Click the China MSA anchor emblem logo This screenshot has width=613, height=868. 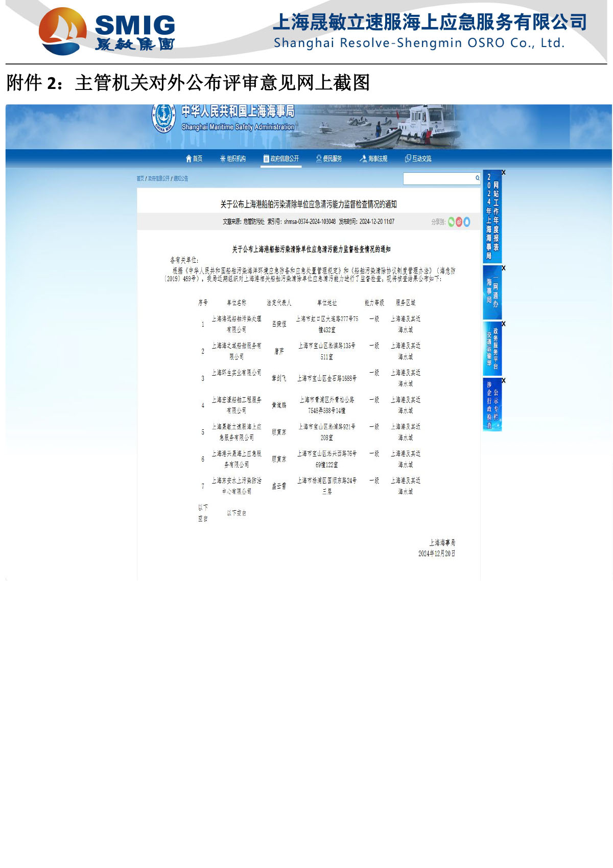point(163,118)
